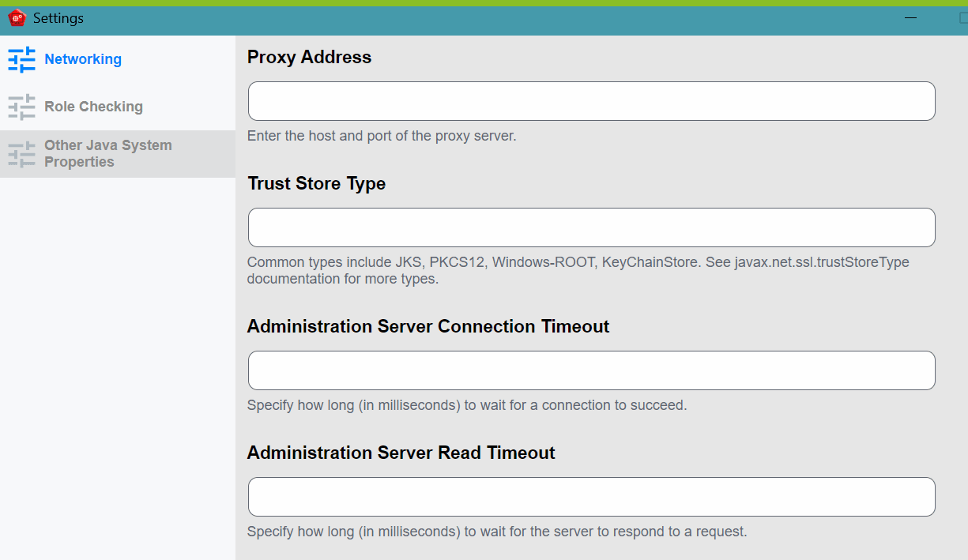Click the Role Checking sliders icon

click(21, 107)
